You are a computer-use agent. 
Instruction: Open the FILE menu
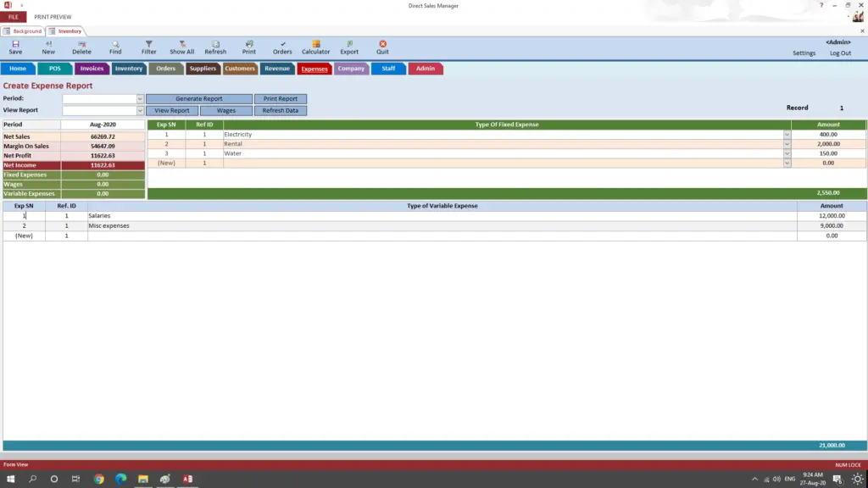click(13, 16)
